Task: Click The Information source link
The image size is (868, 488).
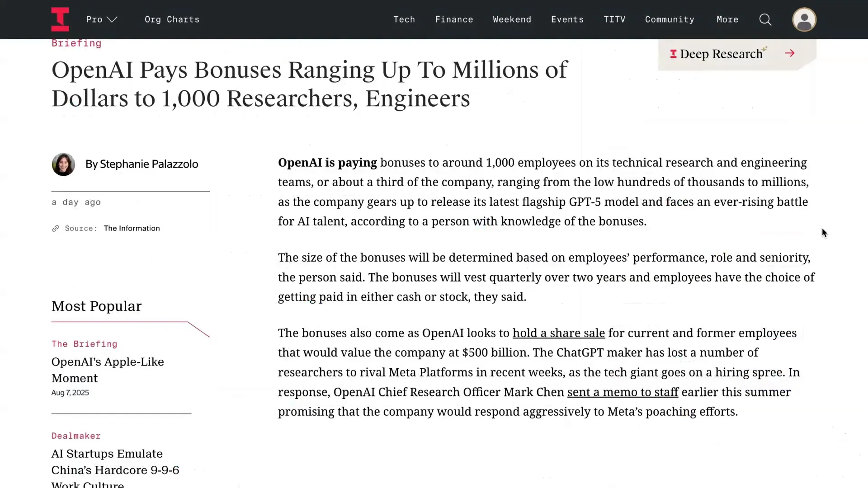Action: click(132, 229)
